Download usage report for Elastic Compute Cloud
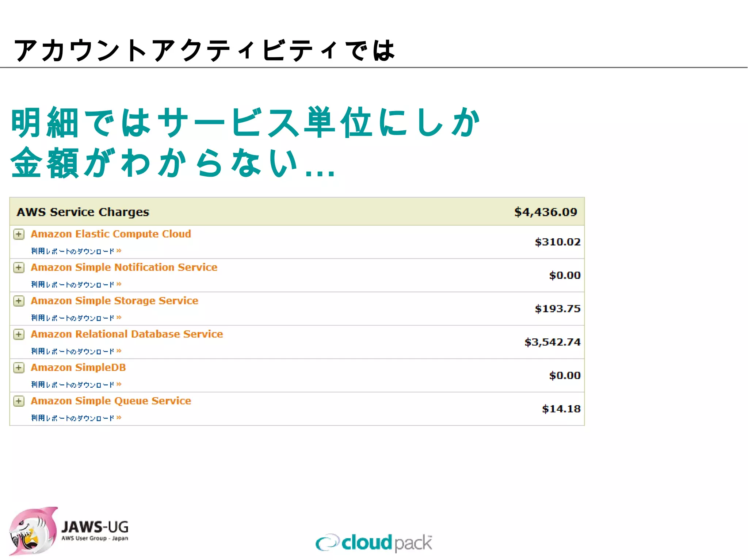 pyautogui.click(x=76, y=251)
